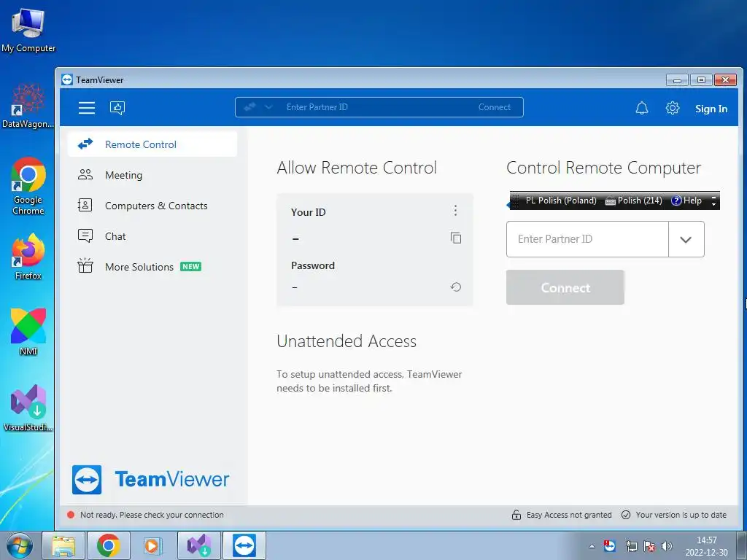Click the network tray icon
747x560 pixels.
point(631,546)
